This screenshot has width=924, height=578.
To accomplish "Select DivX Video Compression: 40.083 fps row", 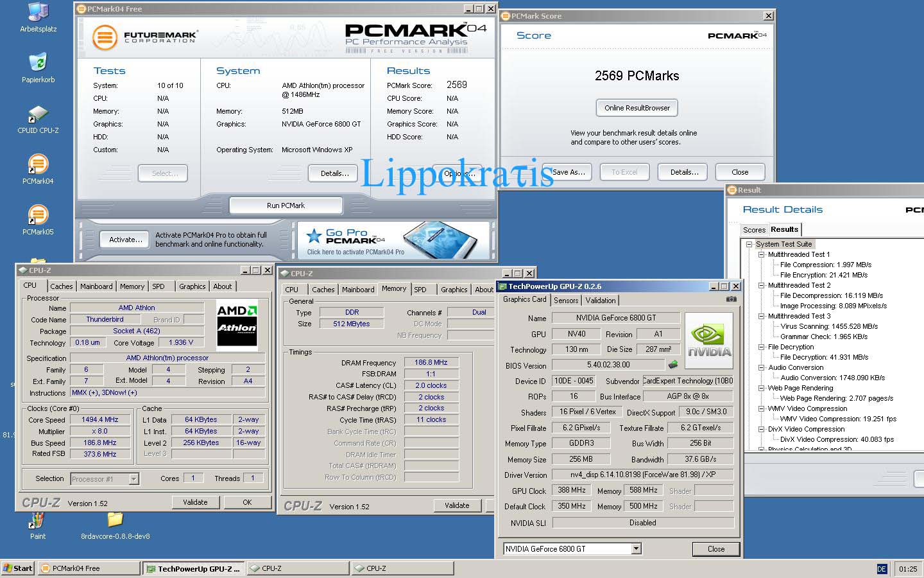I will click(837, 439).
